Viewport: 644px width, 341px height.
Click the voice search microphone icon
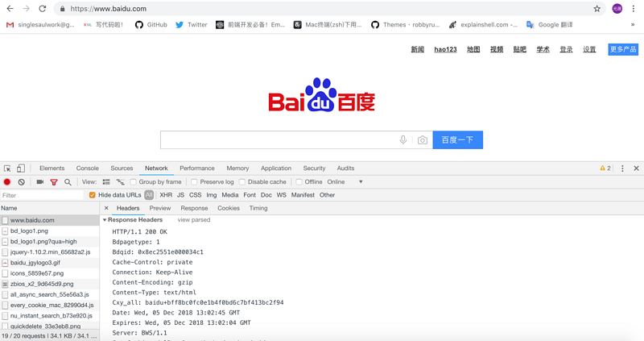[403, 140]
